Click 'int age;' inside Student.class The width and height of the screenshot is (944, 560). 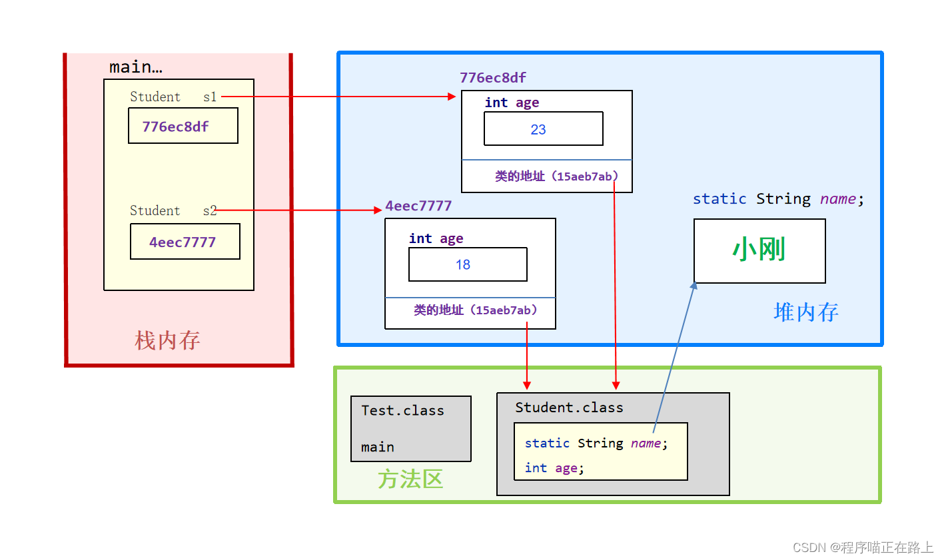click(x=554, y=468)
